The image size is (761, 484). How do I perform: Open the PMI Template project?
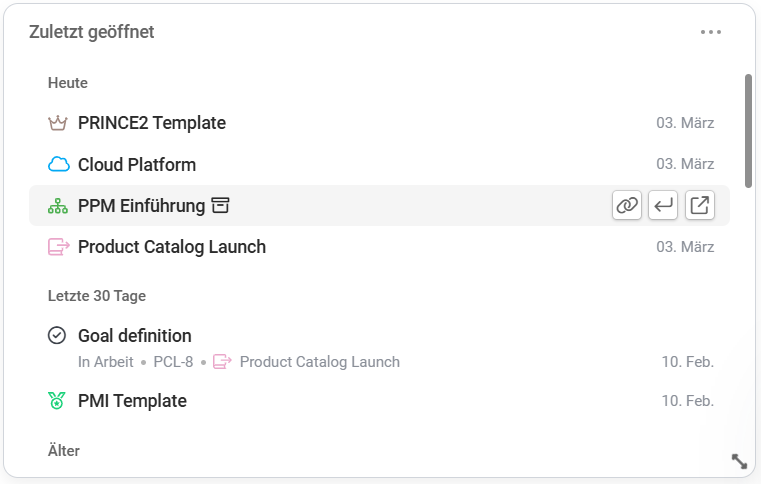[x=132, y=401]
